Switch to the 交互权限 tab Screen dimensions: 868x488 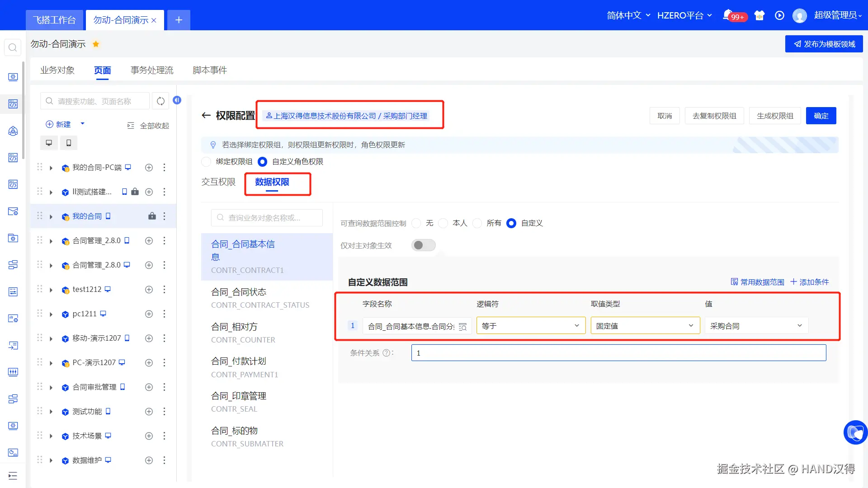coord(218,182)
